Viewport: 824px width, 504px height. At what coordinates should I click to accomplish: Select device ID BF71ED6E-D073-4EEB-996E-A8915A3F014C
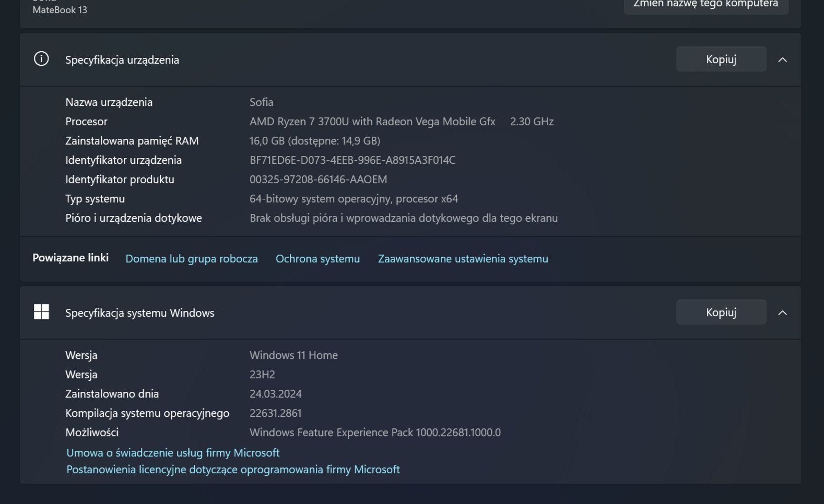(352, 160)
